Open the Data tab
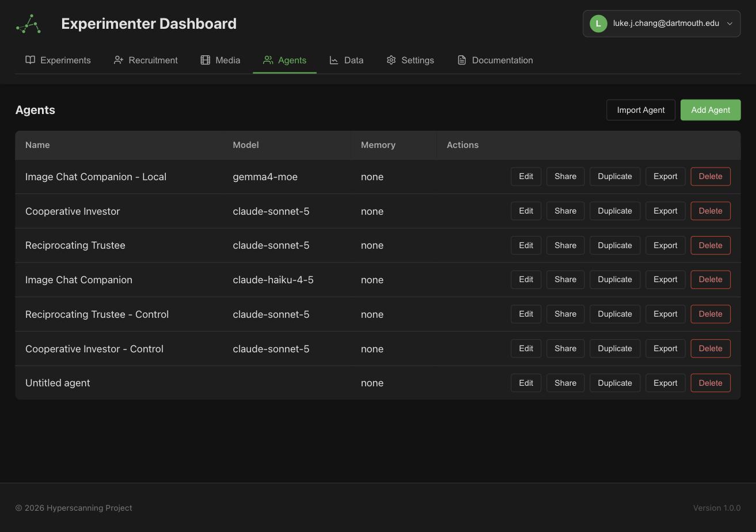Screen dimensions: 756x532 pos(347,60)
